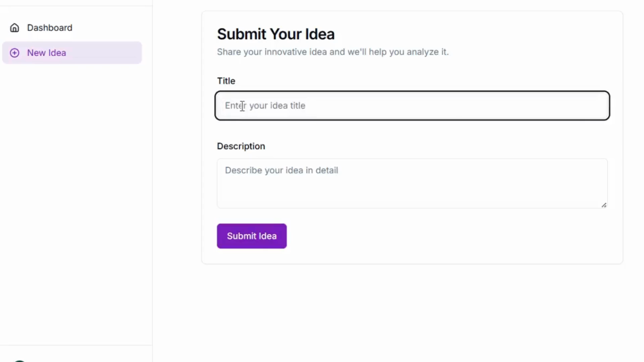Click the "Share your innovative idea" subtitle

coord(332,52)
